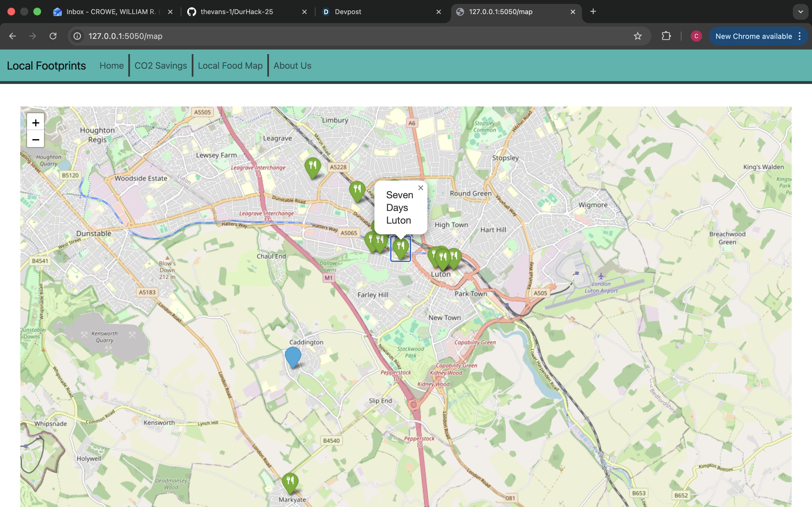Click the map zoom in button

[36, 123]
